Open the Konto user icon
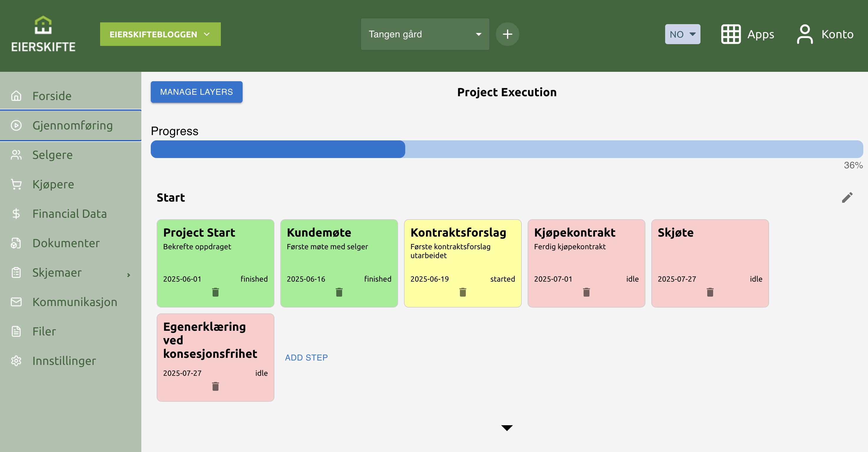This screenshot has width=868, height=452. coord(805,34)
